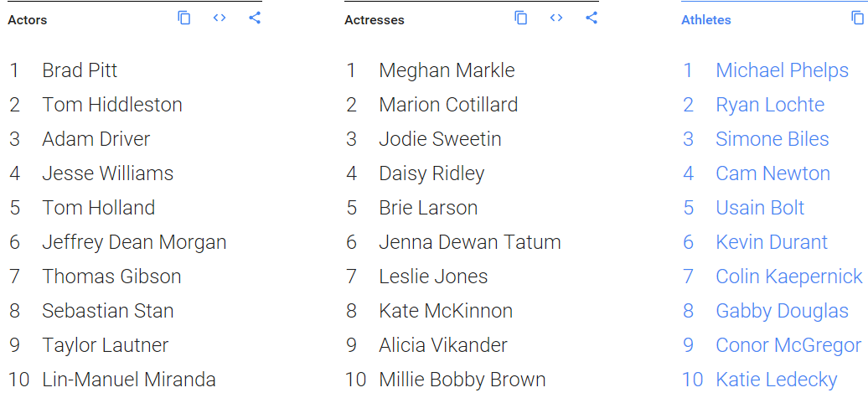Select Ryan Lochte in Athletes
Screen dimensions: 868x398
tap(769, 105)
